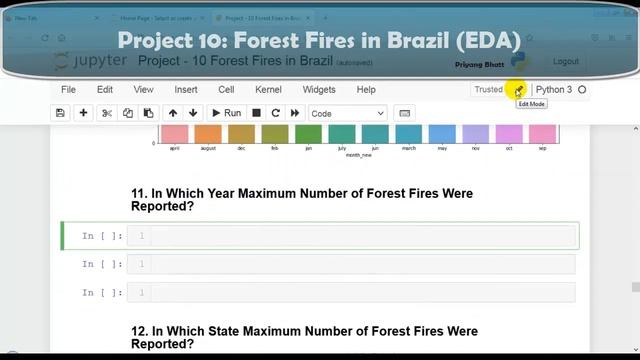Move selected cell down arrow
The width and height of the screenshot is (640, 360).
pos(193,113)
